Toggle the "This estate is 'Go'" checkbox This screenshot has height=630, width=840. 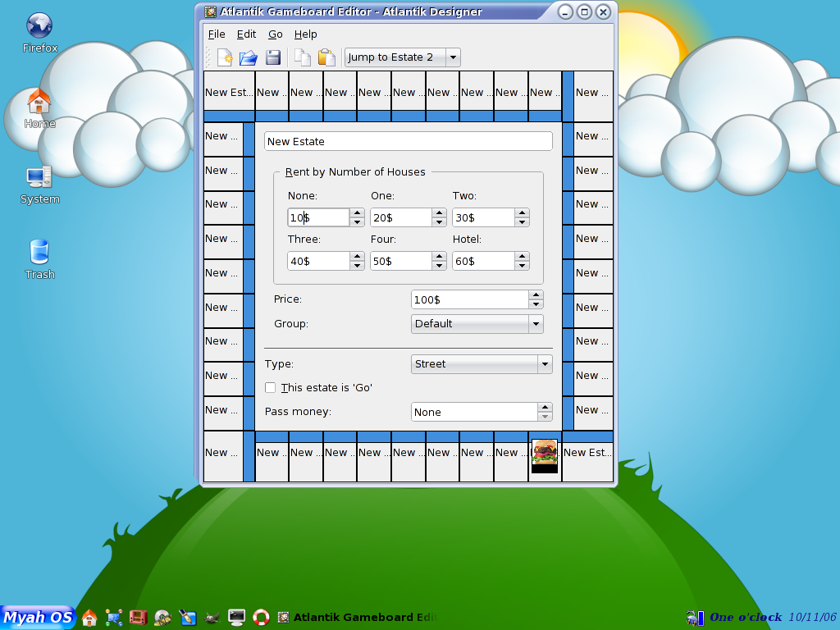click(x=271, y=387)
